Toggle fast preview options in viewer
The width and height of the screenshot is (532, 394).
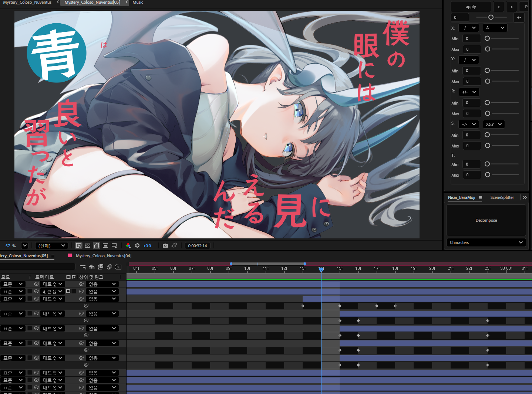tap(79, 245)
